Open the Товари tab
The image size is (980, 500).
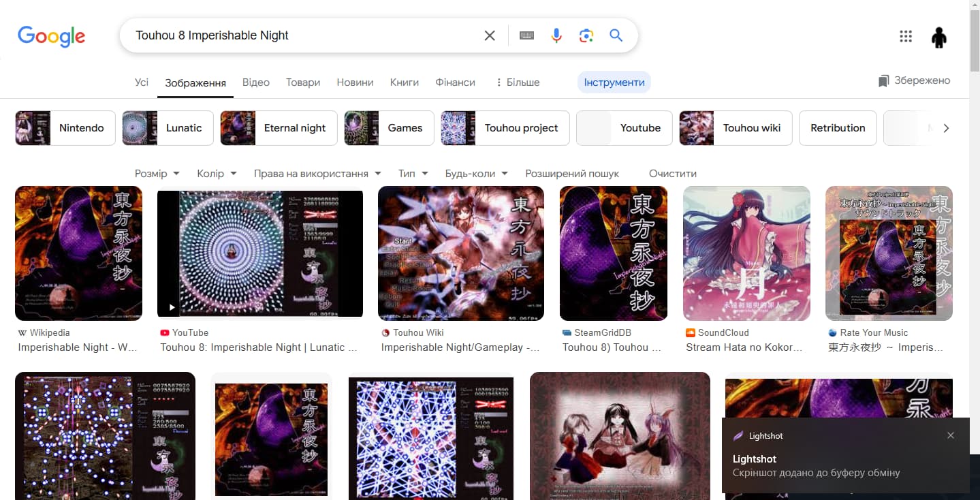click(x=303, y=82)
